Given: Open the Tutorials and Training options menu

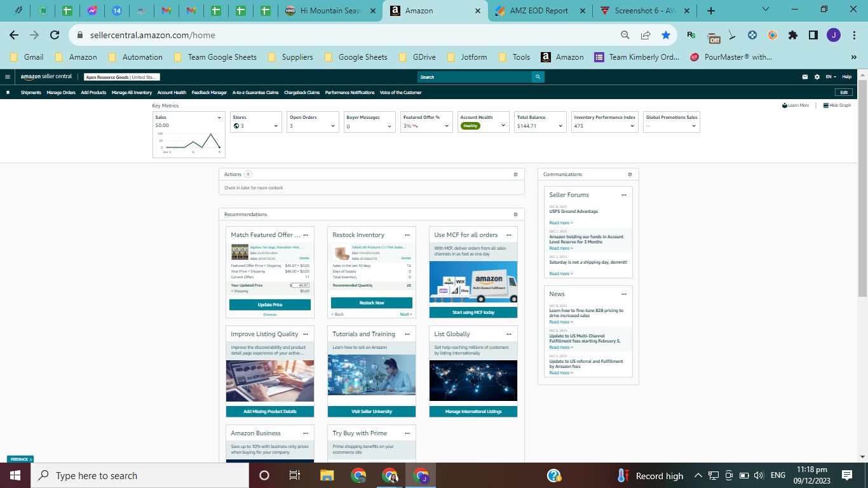Looking at the screenshot, I should [407, 334].
